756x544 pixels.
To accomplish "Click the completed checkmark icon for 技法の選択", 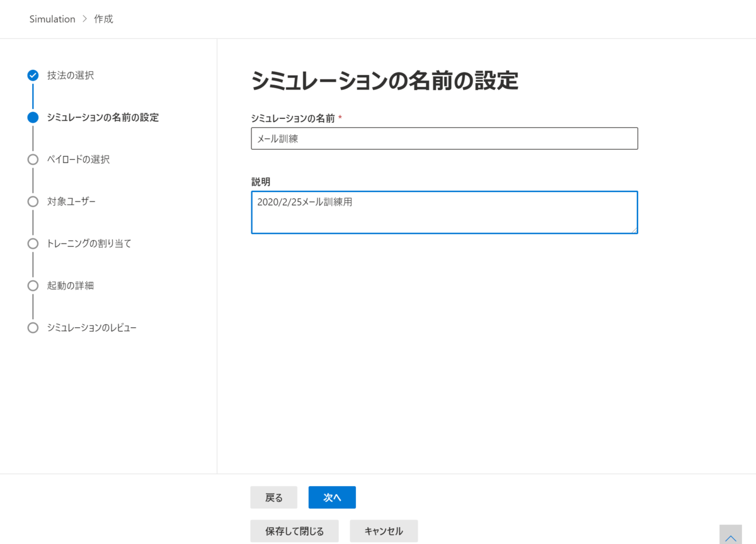I will (x=32, y=75).
